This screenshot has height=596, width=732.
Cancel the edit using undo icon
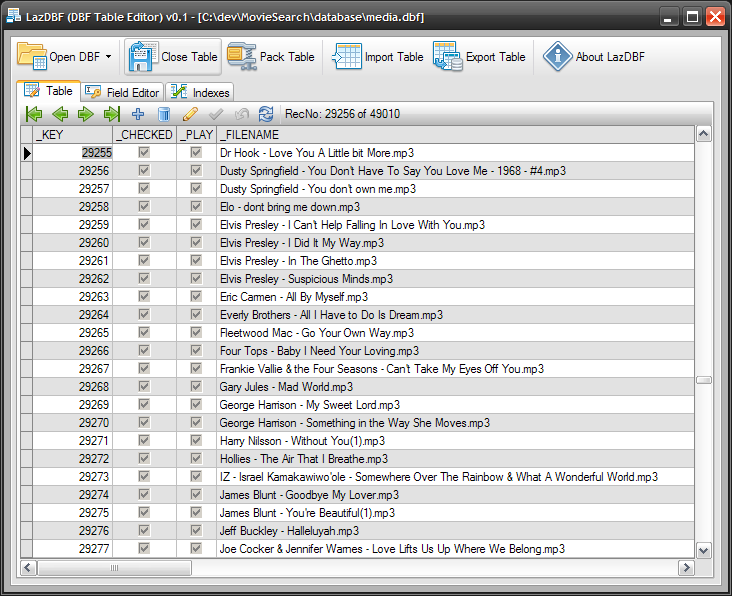point(242,114)
